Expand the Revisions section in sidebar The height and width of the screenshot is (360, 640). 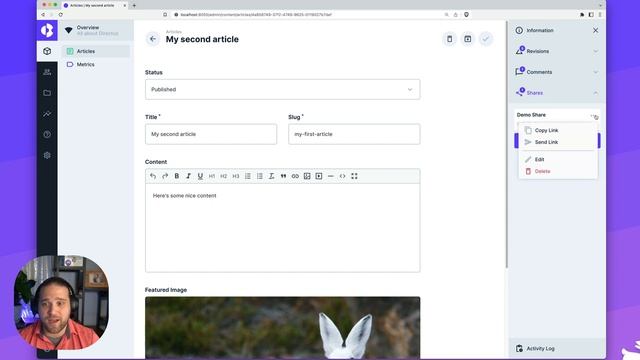[557, 51]
